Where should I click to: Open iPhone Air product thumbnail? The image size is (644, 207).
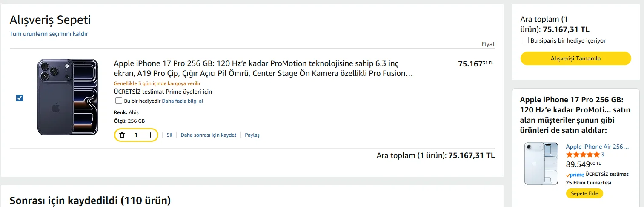pos(541,164)
